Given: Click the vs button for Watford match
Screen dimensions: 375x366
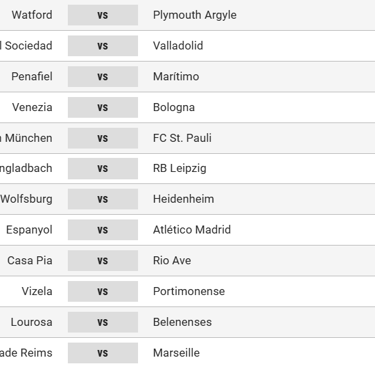Looking at the screenshot, I should click(103, 15).
